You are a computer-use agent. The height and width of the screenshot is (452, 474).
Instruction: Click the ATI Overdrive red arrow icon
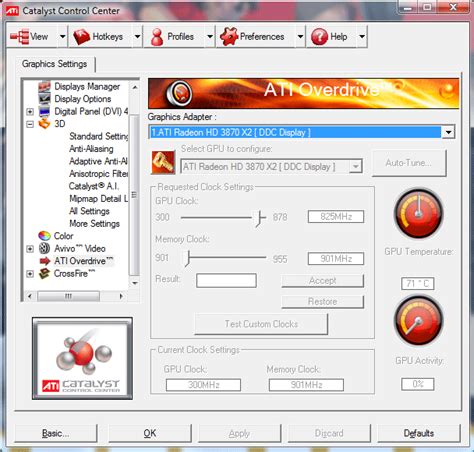point(45,261)
